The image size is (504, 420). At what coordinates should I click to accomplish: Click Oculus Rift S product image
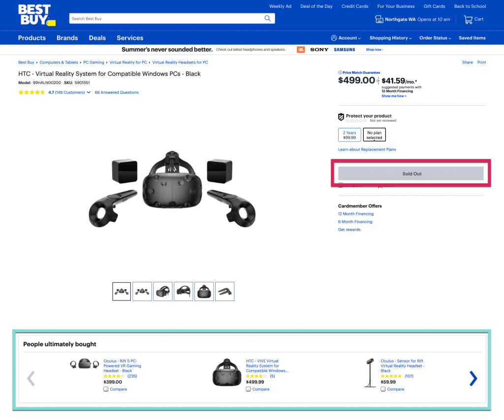[85, 364]
